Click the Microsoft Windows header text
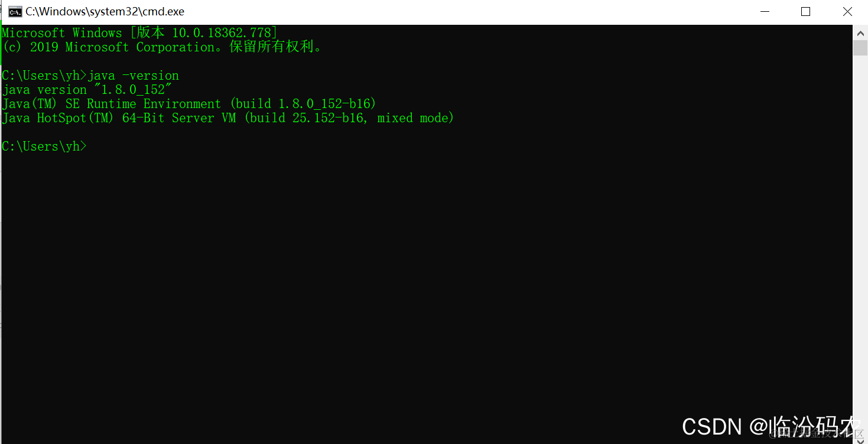The width and height of the screenshot is (868, 444). tap(62, 33)
